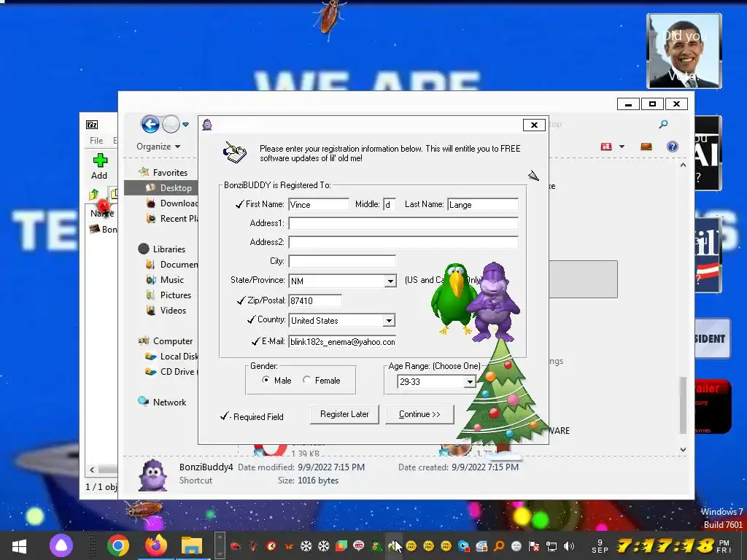Click the change view icon in Explorer
The height and width of the screenshot is (560, 747).
[606, 147]
